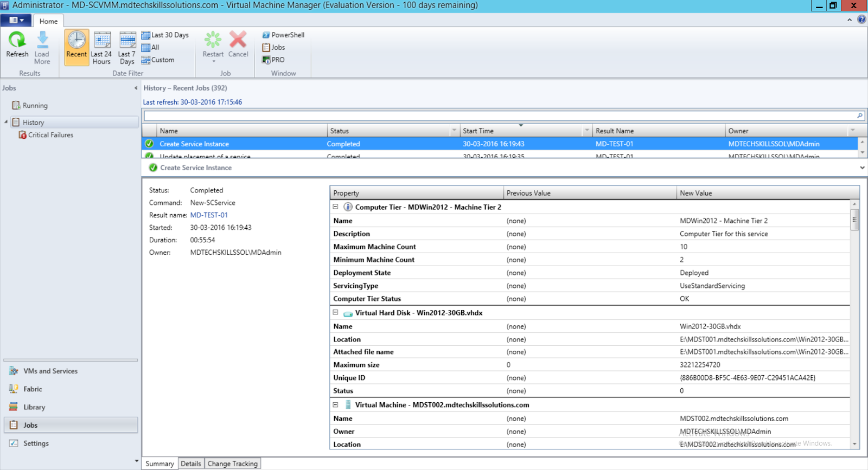Viewport: 868px width, 470px height.
Task: Click the New Value column header
Action: pos(768,194)
